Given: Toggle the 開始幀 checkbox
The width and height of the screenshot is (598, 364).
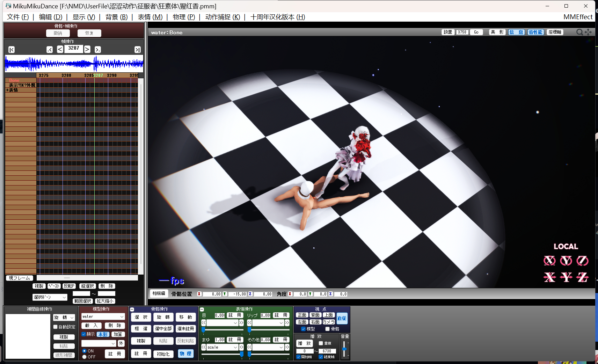Looking at the screenshot, I should [x=298, y=357].
